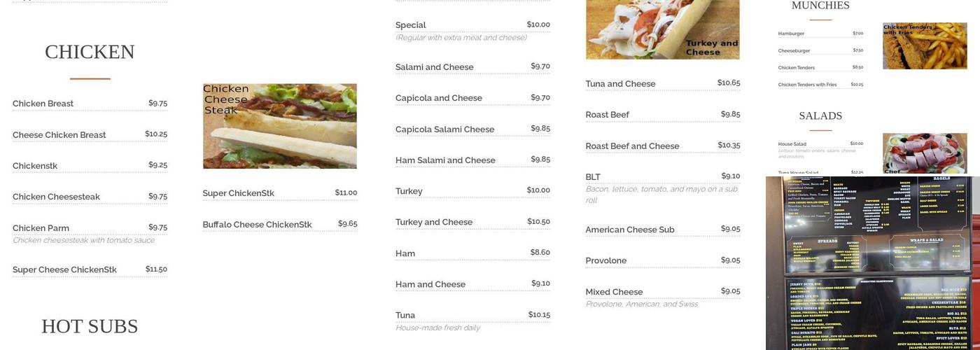The width and height of the screenshot is (980, 350).
Task: Click the Hamburger item under Munchies
Action: pyautogui.click(x=791, y=34)
